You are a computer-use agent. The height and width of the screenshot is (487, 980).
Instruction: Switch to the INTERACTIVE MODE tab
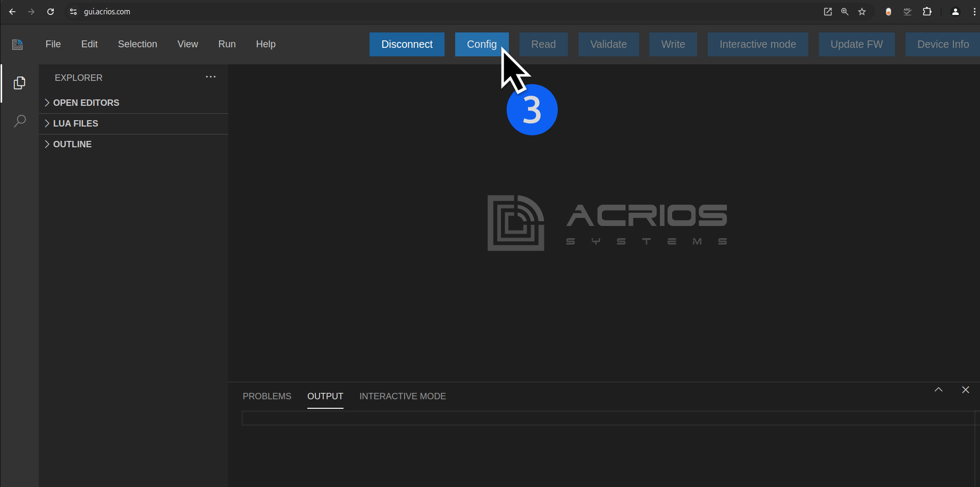403,396
